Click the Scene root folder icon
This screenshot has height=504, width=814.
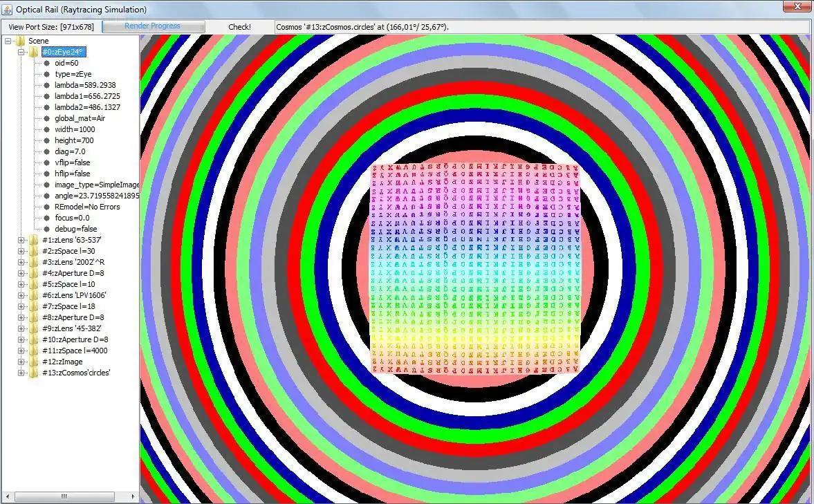(21, 41)
